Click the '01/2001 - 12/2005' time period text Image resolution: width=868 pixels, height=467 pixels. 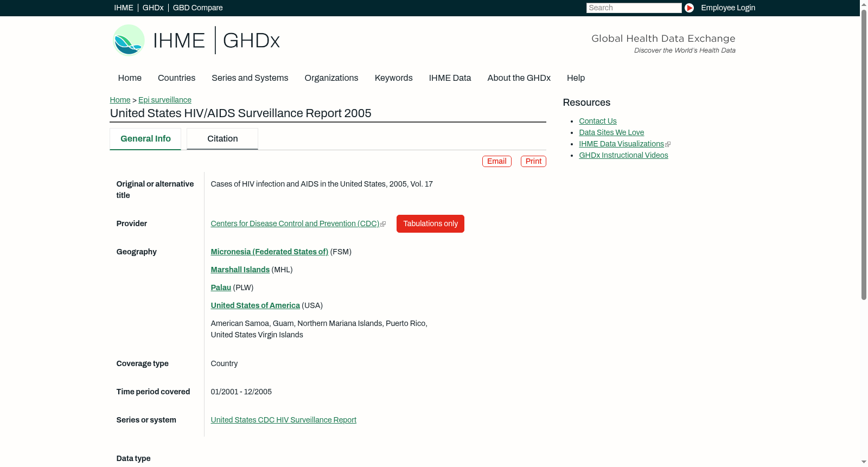pos(241,392)
